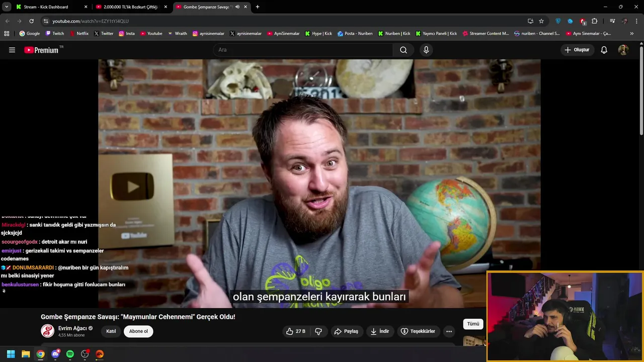
Task: Open Twitch bookmark
Action: point(55,34)
